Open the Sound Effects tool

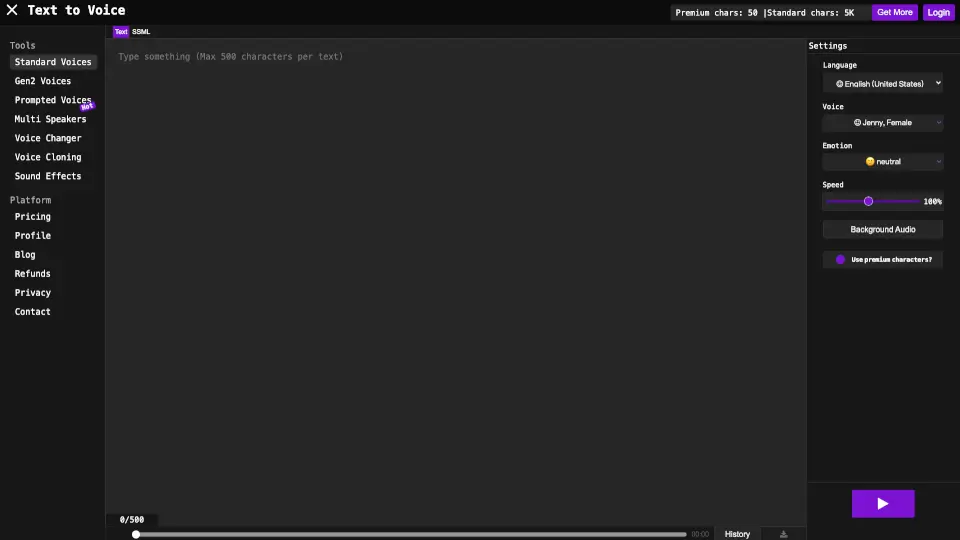point(48,176)
